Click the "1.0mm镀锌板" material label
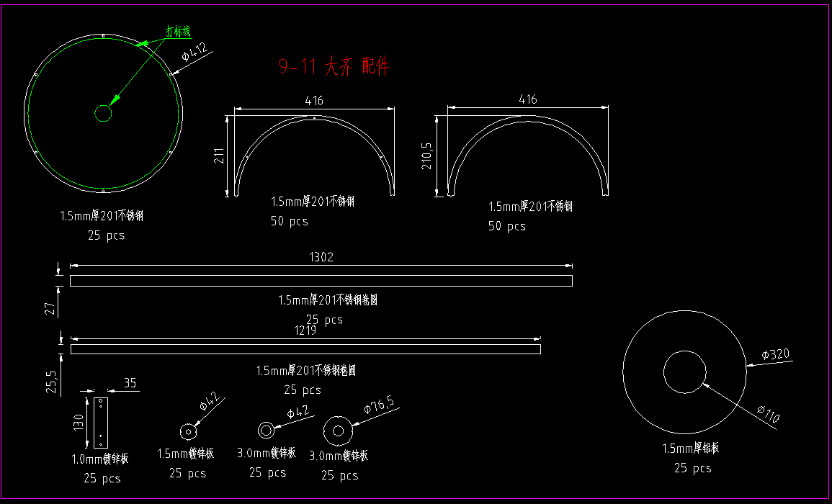The width and height of the screenshot is (832, 504). click(x=100, y=459)
